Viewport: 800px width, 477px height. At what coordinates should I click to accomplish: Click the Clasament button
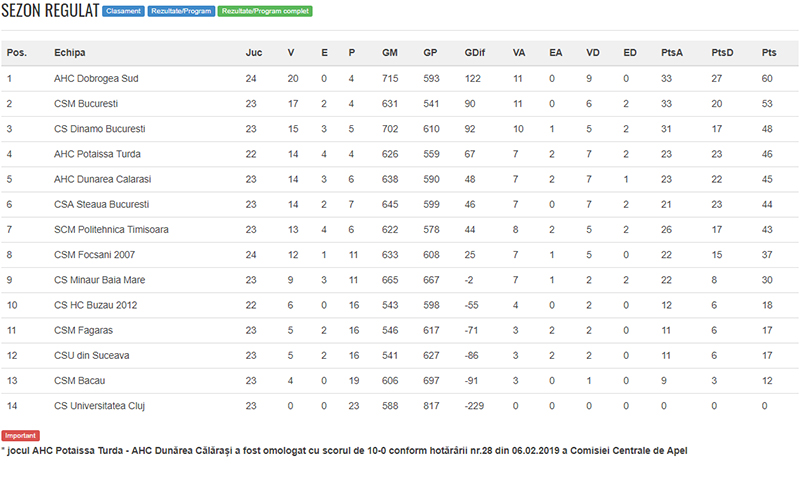pos(123,11)
